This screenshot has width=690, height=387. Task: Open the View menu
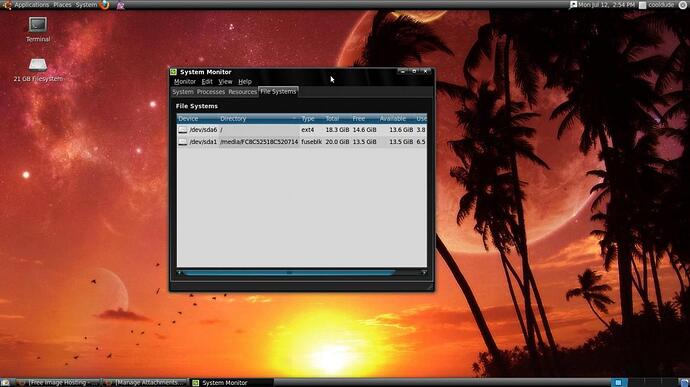[225, 81]
